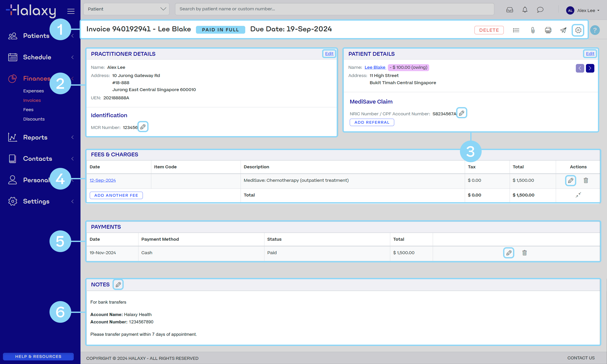Open notifications bell
This screenshot has width=607, height=364.
[x=525, y=10]
